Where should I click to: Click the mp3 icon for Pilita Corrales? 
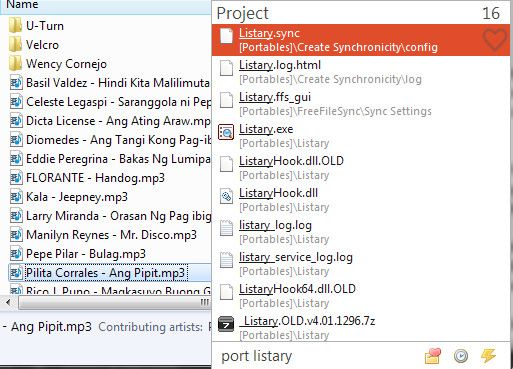pos(16,273)
